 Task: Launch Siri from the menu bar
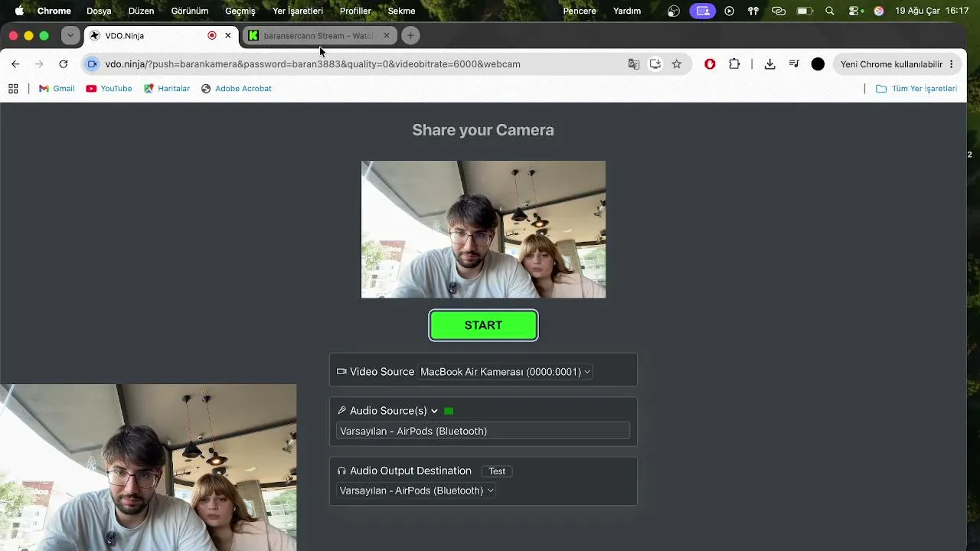pyautogui.click(x=879, y=11)
